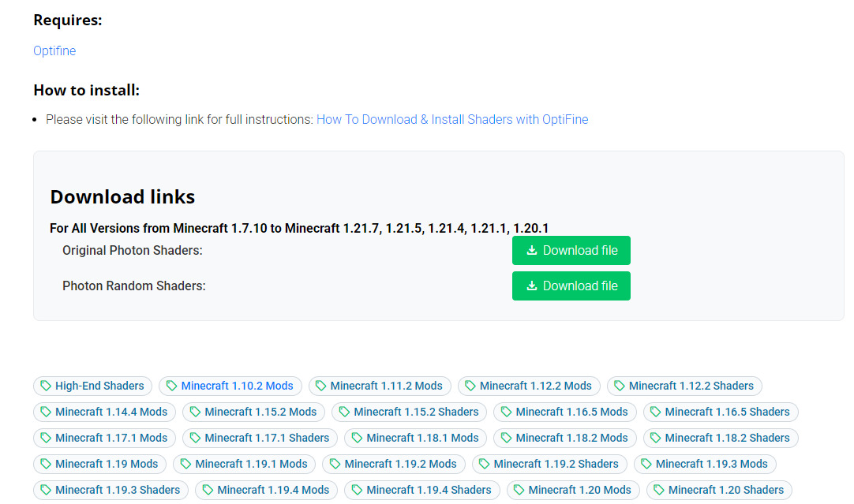Screen dimensions: 854x504
Task: Click the 'Download links' heading
Action: [122, 196]
